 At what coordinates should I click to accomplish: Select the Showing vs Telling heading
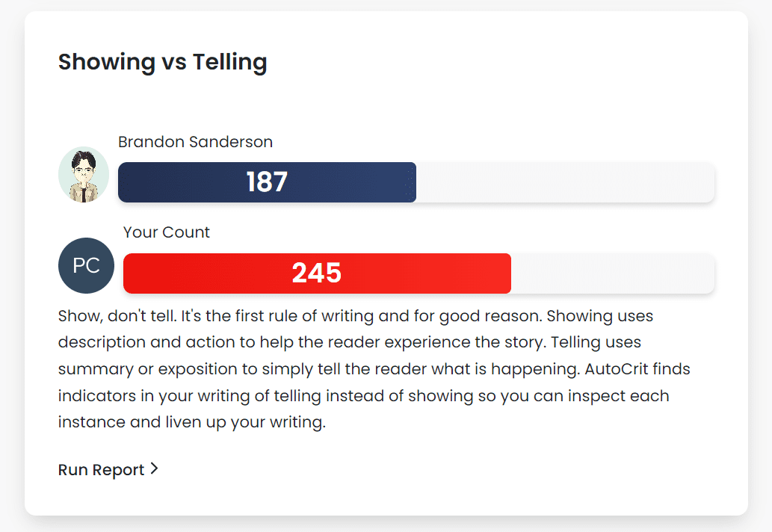click(x=162, y=61)
